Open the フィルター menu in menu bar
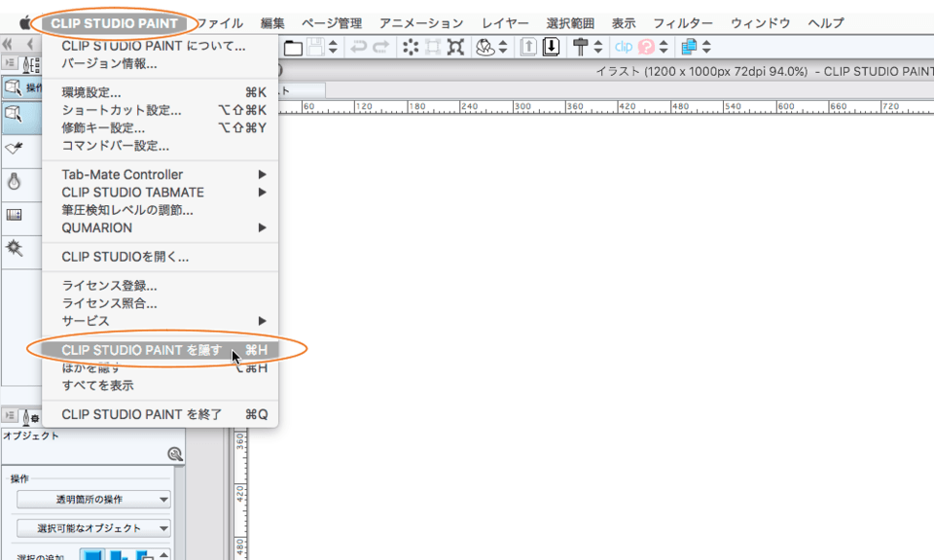The width and height of the screenshot is (934, 560). pos(682,22)
